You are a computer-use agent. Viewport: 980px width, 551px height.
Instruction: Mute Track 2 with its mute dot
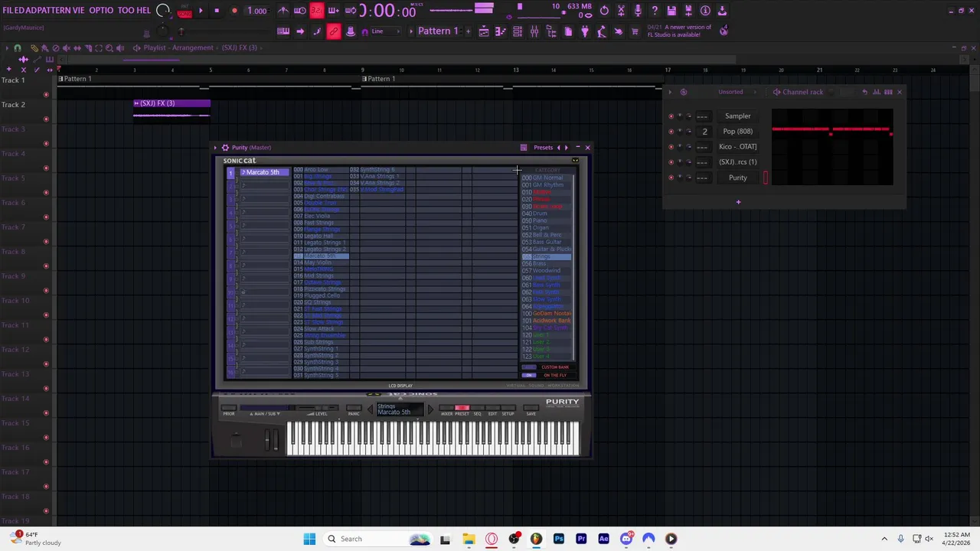click(x=46, y=119)
